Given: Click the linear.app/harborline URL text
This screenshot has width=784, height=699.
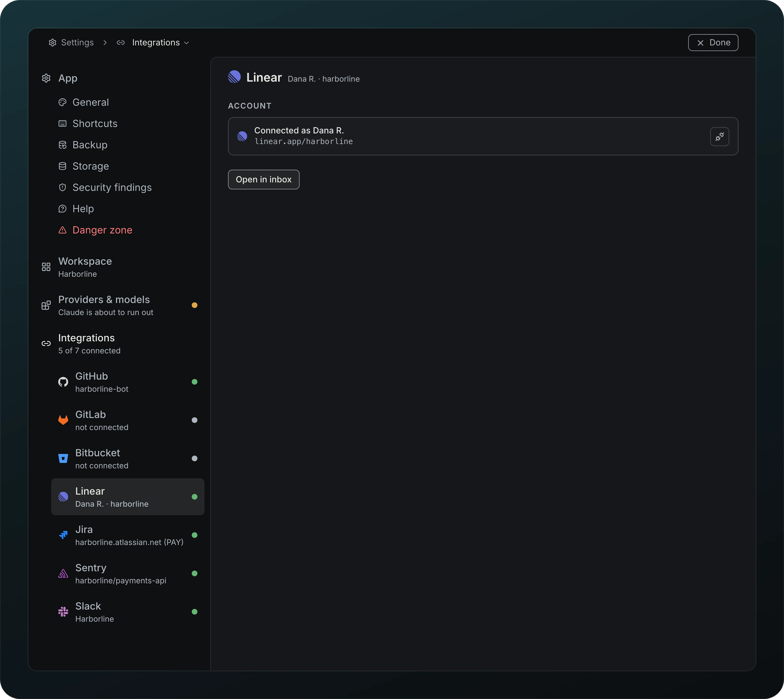Looking at the screenshot, I should [304, 142].
